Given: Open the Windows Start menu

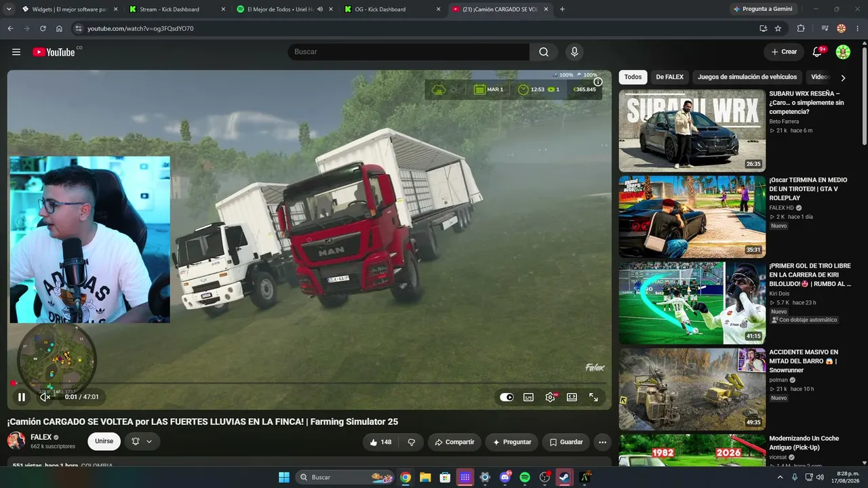Looking at the screenshot, I should pos(284,477).
